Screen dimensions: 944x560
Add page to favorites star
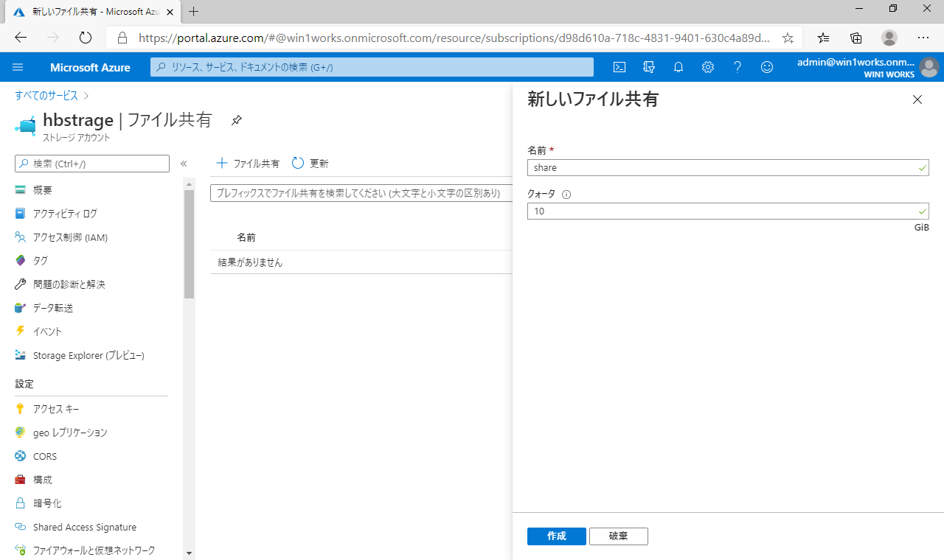pyautogui.click(x=788, y=38)
